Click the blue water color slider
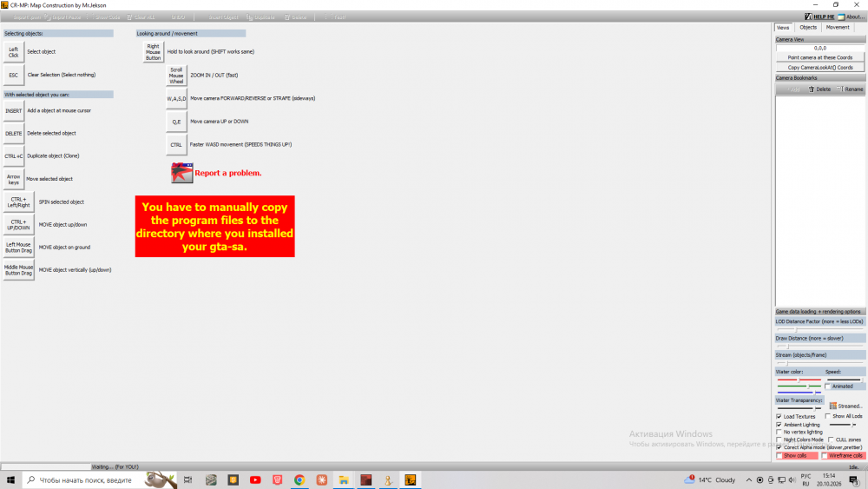 (799, 392)
